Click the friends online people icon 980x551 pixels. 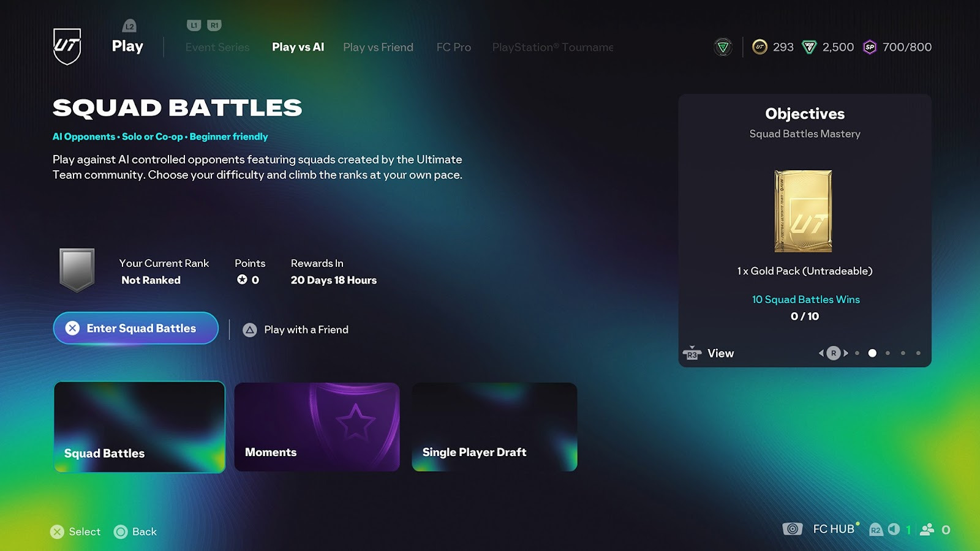click(x=927, y=530)
